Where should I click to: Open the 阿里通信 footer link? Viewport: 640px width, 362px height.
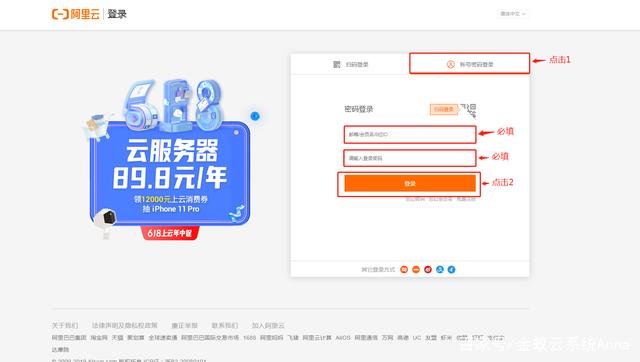[366, 338]
